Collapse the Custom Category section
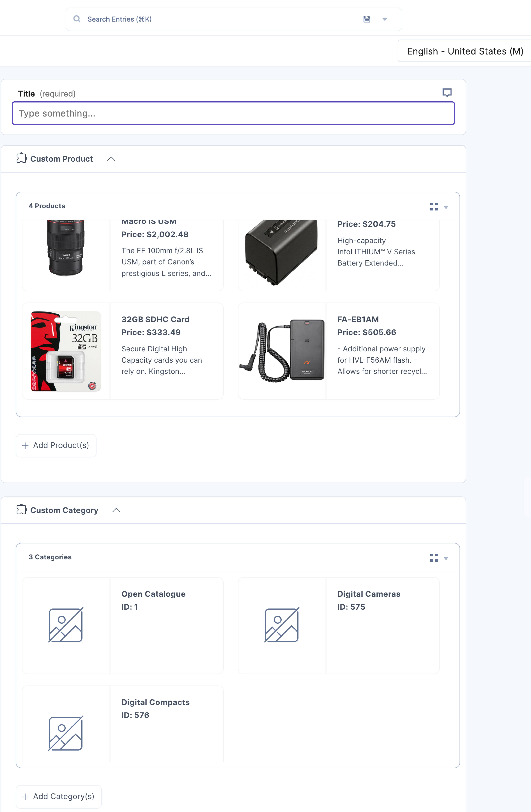Image resolution: width=531 pixels, height=812 pixels. [x=116, y=510]
